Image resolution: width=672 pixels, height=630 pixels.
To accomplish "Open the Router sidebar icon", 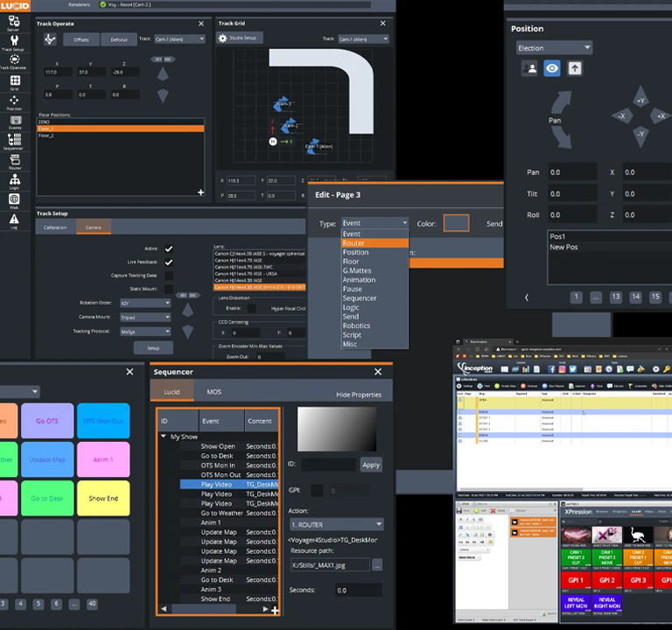I will (x=15, y=162).
